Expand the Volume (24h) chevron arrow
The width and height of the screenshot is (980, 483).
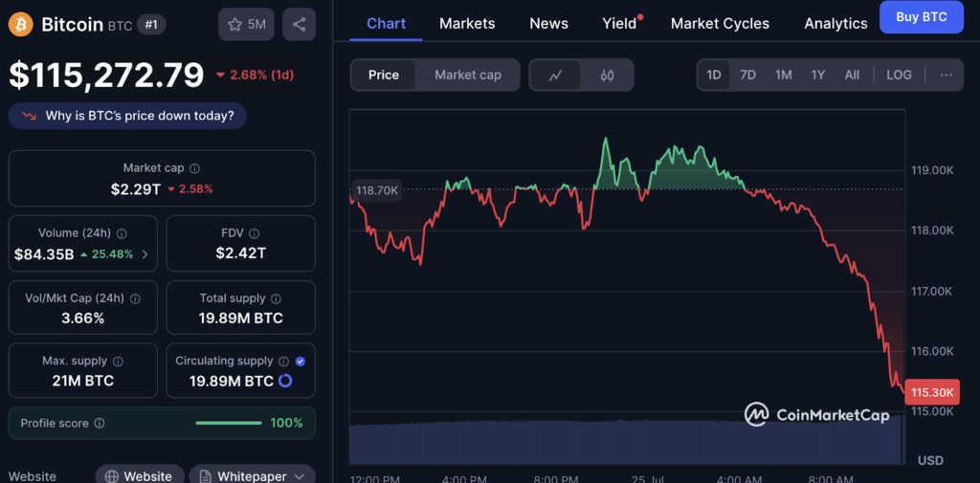point(145,254)
